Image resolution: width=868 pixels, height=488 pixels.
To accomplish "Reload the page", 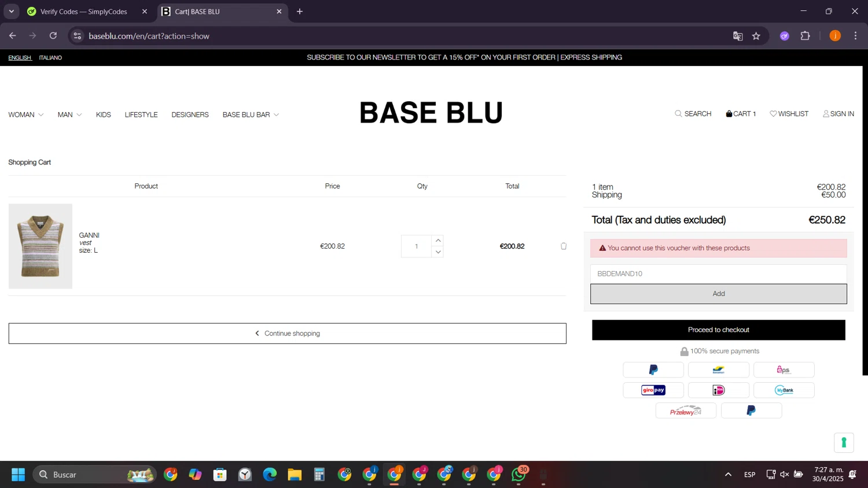I will click(x=53, y=36).
